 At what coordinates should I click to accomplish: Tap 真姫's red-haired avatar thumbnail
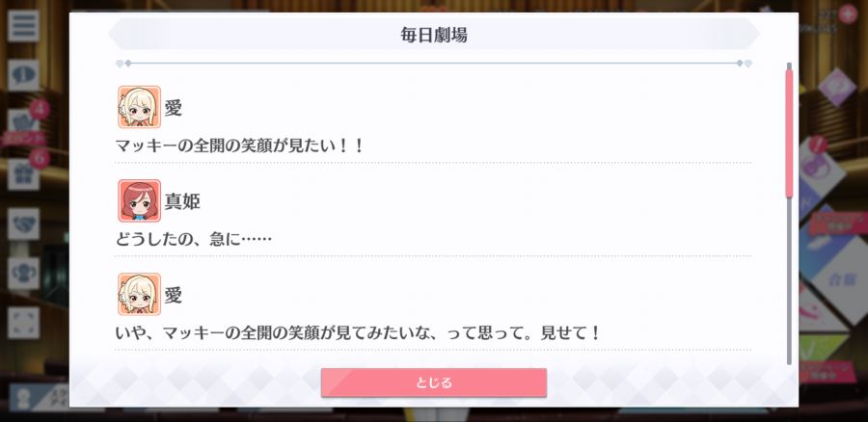click(x=140, y=200)
